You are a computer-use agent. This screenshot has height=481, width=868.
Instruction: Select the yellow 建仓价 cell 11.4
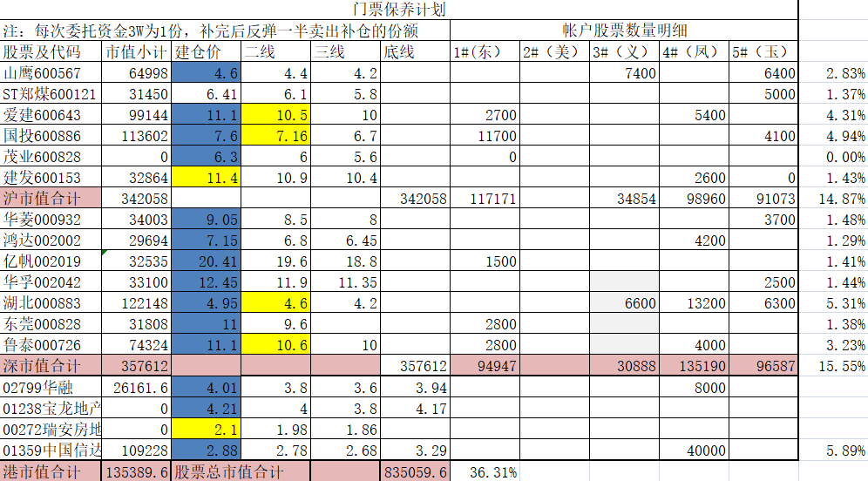pos(206,178)
